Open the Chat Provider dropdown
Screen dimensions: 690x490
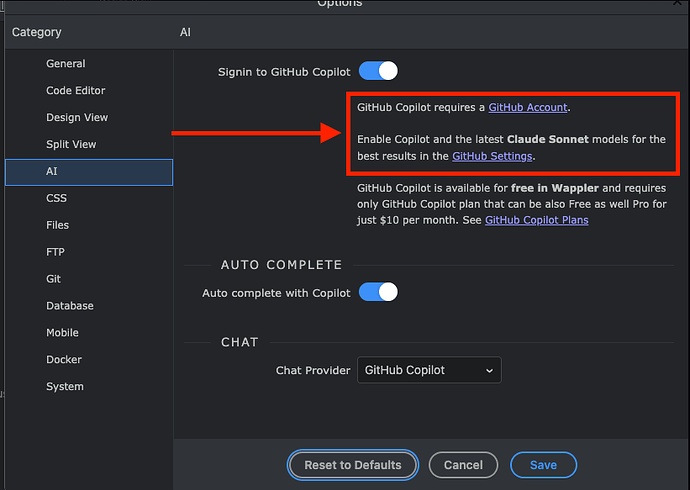429,370
